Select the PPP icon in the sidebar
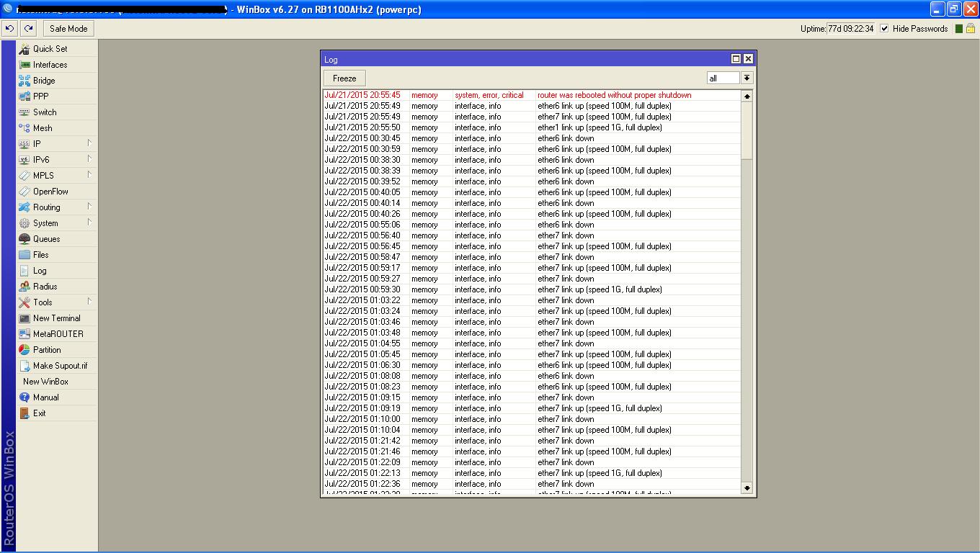 point(24,96)
